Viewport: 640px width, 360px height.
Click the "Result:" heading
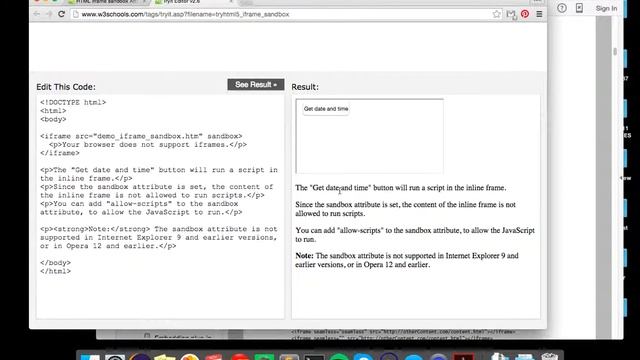point(305,87)
